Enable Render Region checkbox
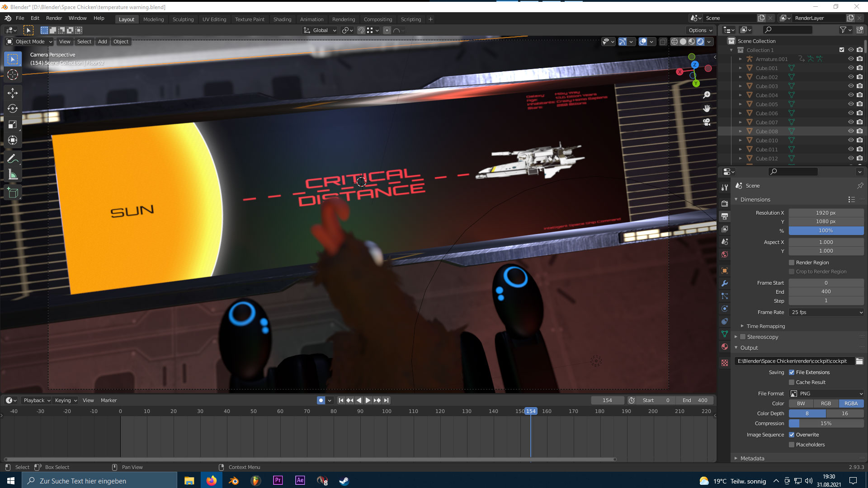The width and height of the screenshot is (868, 488). click(792, 263)
